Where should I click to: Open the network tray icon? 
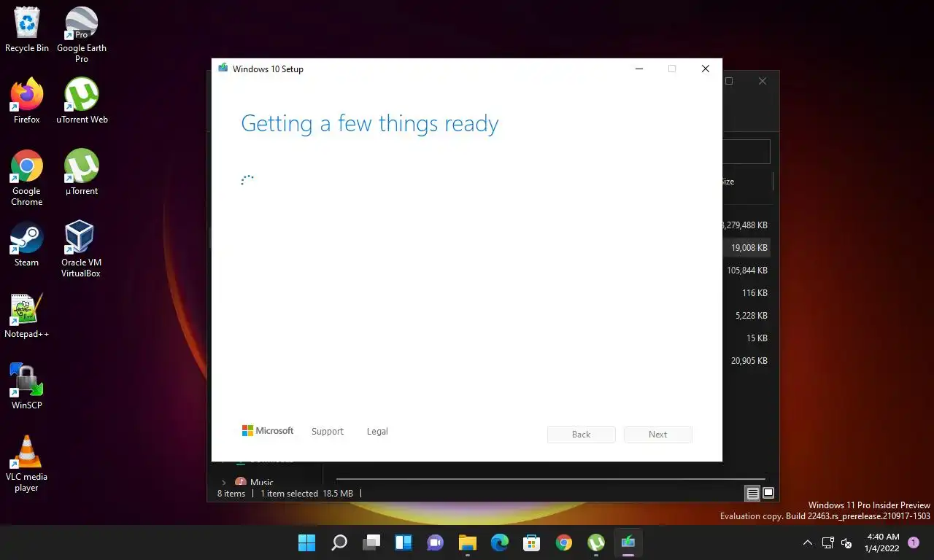[828, 542]
